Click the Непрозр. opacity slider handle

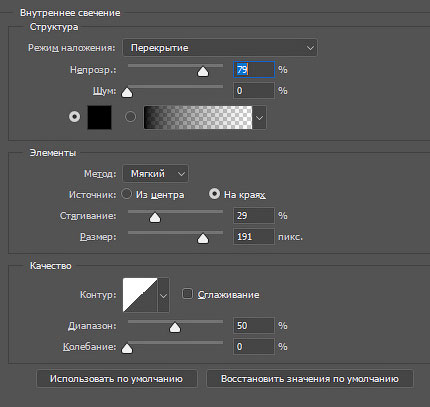pos(203,71)
